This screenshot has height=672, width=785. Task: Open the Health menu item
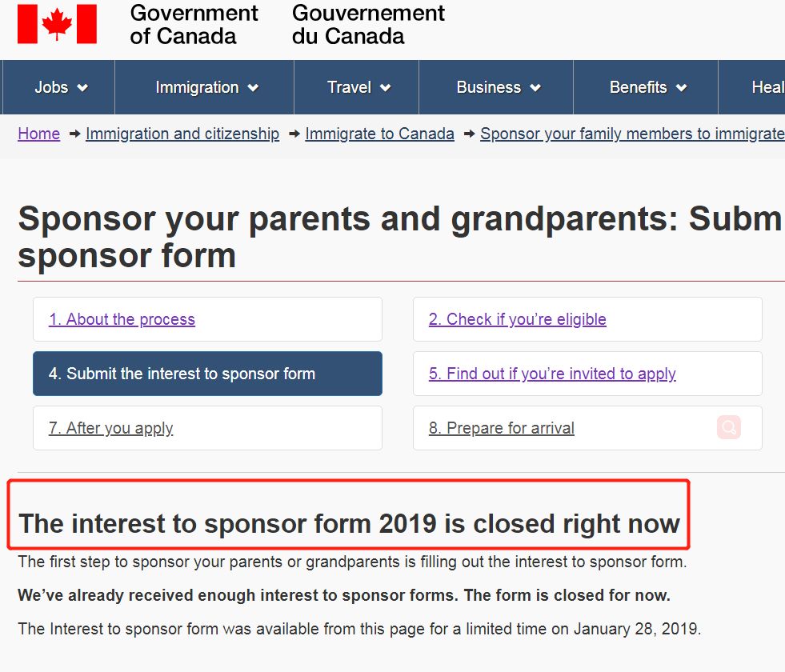tap(767, 87)
